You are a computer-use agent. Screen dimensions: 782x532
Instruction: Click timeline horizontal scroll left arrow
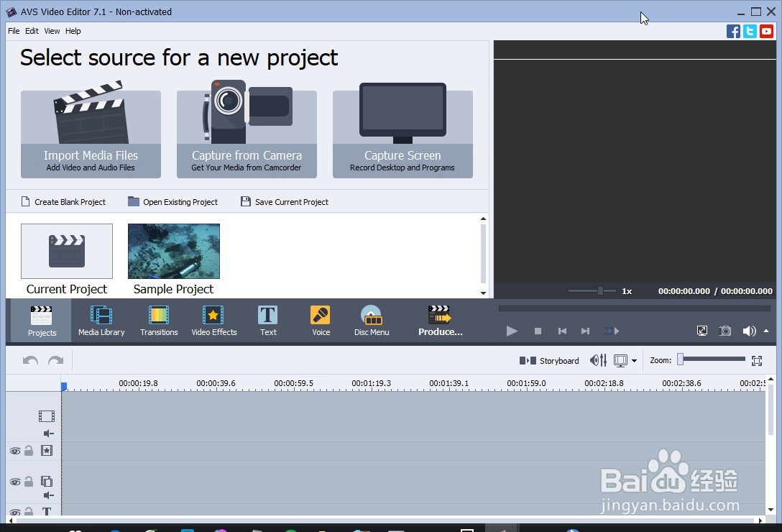(x=11, y=520)
